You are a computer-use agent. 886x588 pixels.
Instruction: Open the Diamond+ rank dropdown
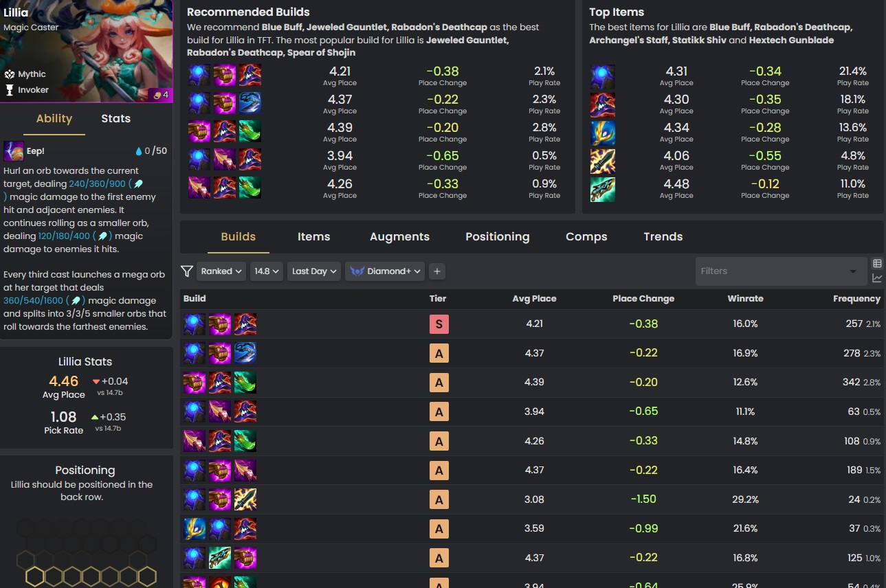pyautogui.click(x=385, y=271)
